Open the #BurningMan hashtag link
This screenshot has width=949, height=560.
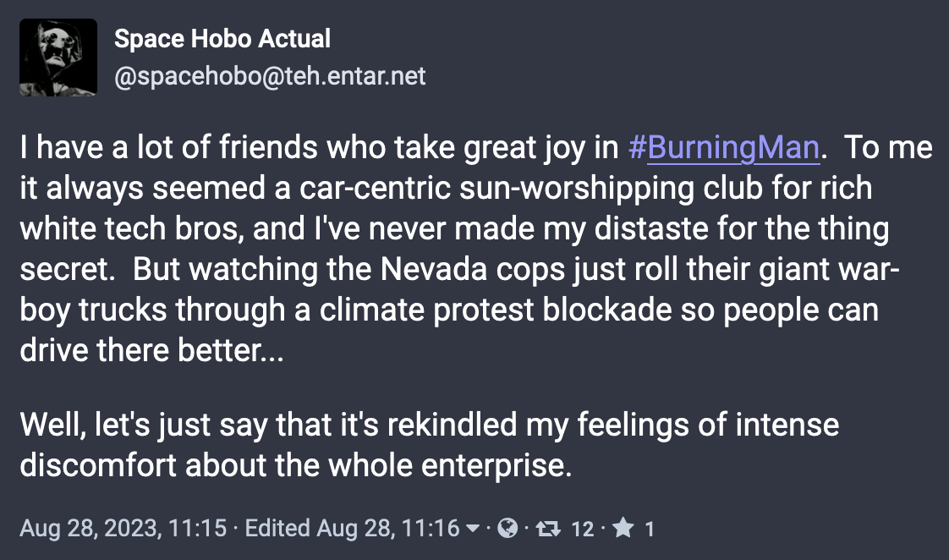coord(724,147)
